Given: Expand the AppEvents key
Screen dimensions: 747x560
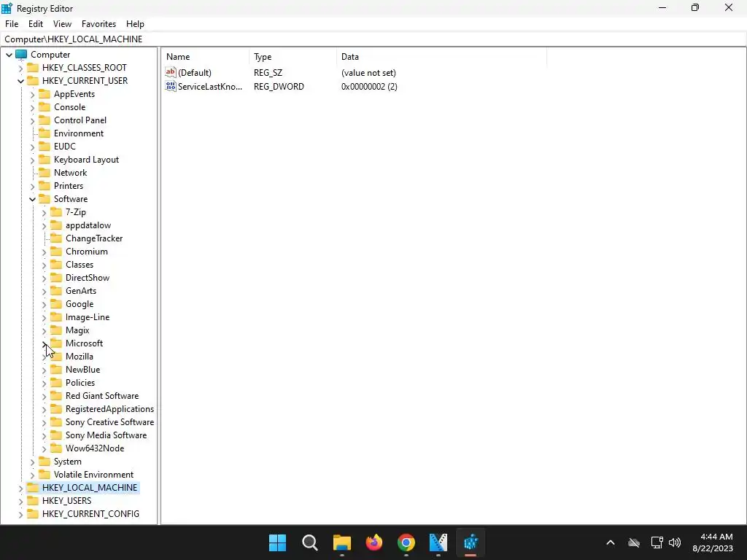Looking at the screenshot, I should coord(32,94).
